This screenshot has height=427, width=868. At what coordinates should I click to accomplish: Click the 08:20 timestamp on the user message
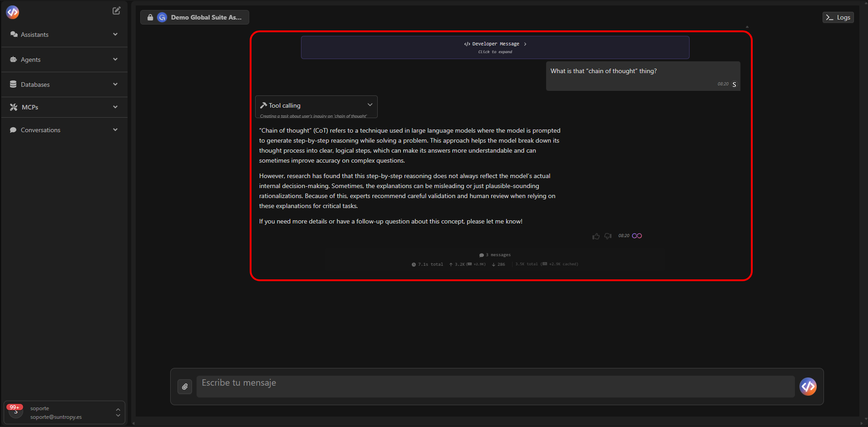(723, 84)
